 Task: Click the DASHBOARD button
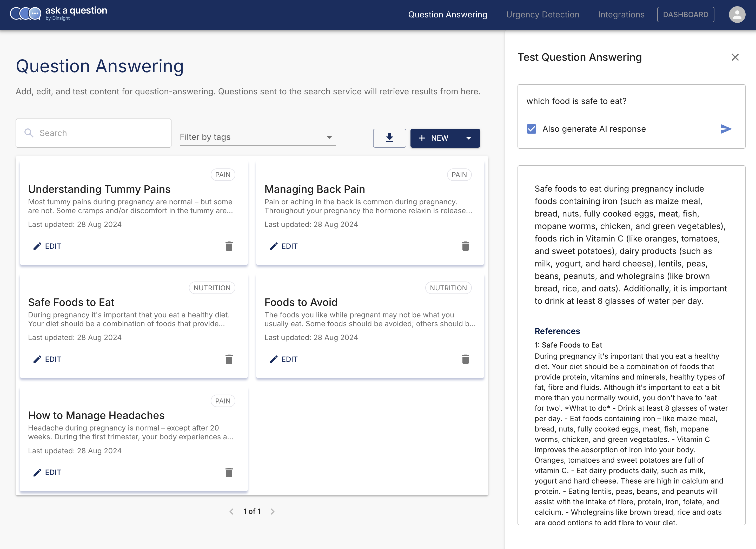point(685,15)
